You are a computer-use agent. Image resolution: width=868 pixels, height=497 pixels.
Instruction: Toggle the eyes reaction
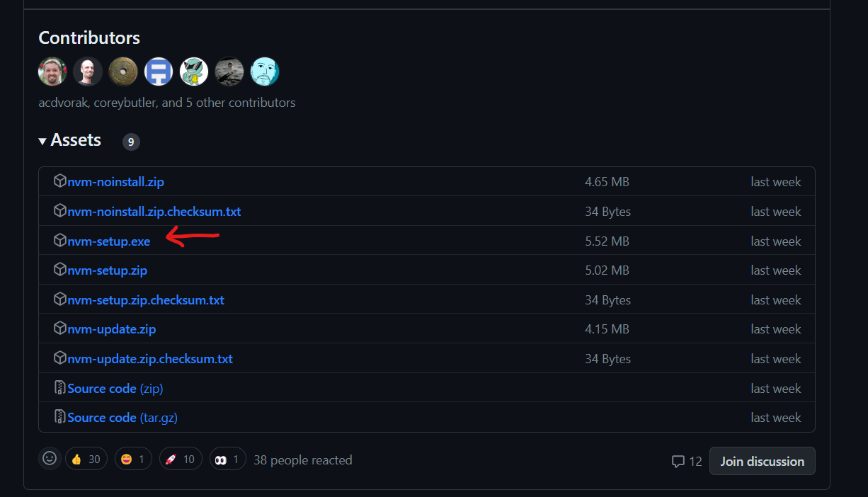click(x=227, y=459)
